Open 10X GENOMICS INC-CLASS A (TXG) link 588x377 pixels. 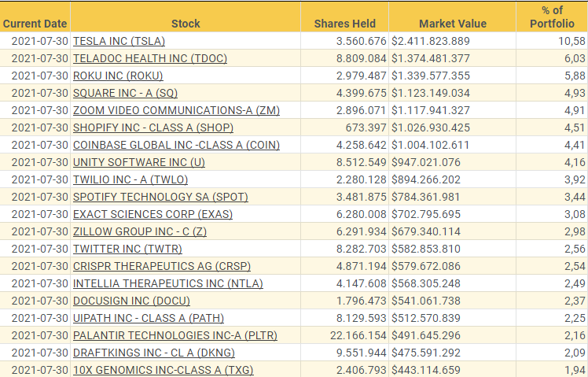(x=164, y=369)
